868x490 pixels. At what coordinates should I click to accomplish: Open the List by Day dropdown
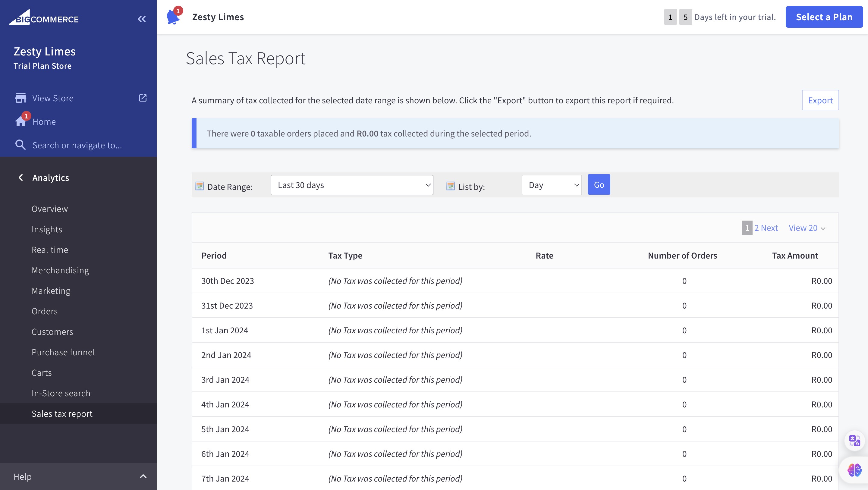click(552, 185)
